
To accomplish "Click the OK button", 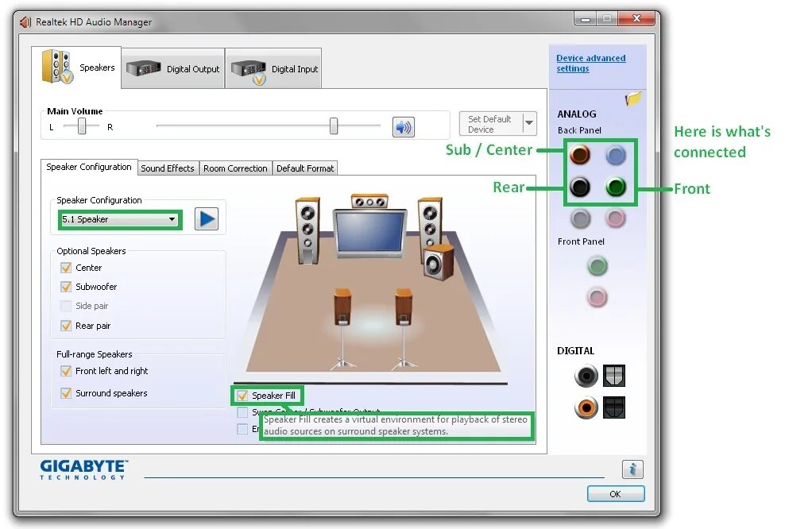I will click(x=615, y=494).
